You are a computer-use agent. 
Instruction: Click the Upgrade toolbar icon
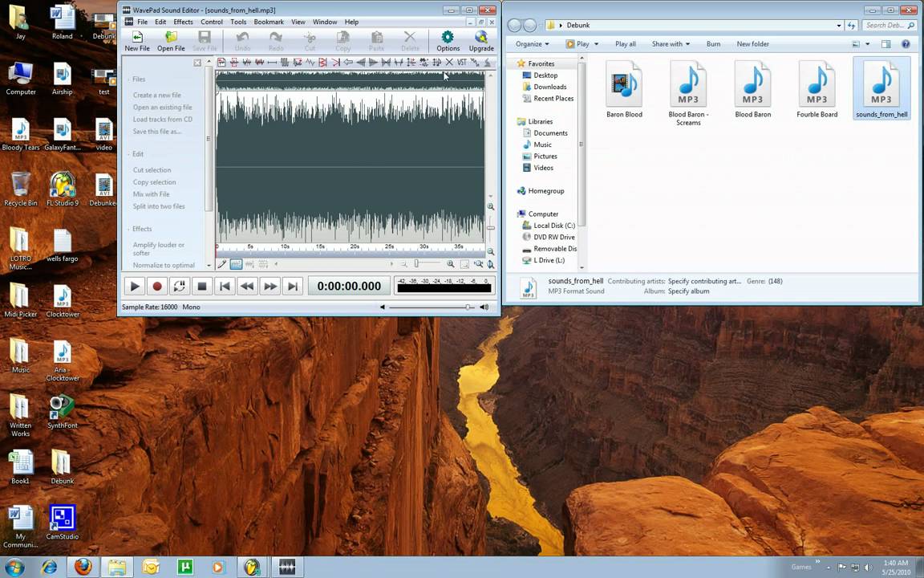(481, 41)
